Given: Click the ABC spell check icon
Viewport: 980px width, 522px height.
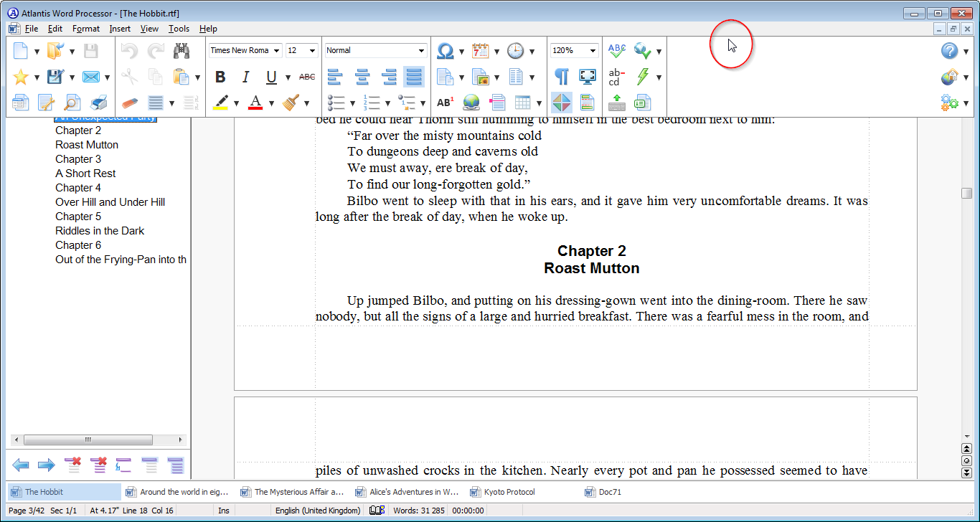Looking at the screenshot, I should (616, 51).
